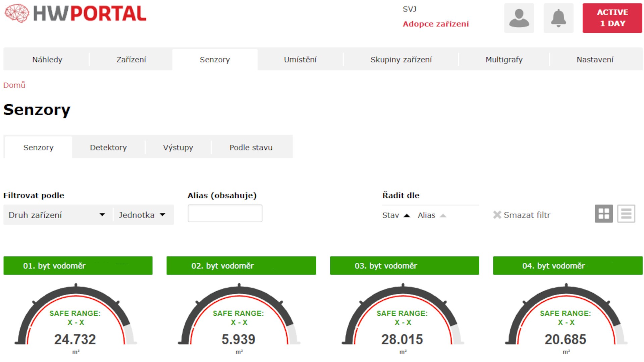Go to the Multigrafy tab
644x362 pixels.
pyautogui.click(x=504, y=60)
